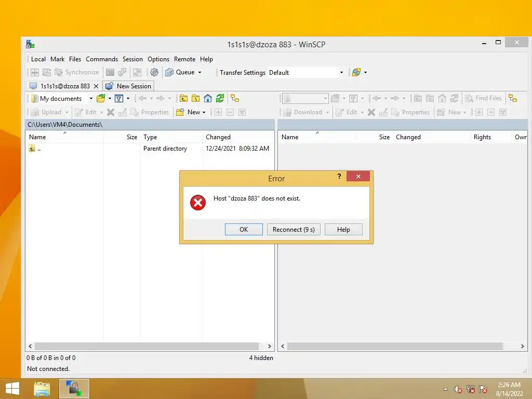Screen dimensions: 532x399
Task: Toggle the local directory tree icon
Action: click(x=235, y=98)
